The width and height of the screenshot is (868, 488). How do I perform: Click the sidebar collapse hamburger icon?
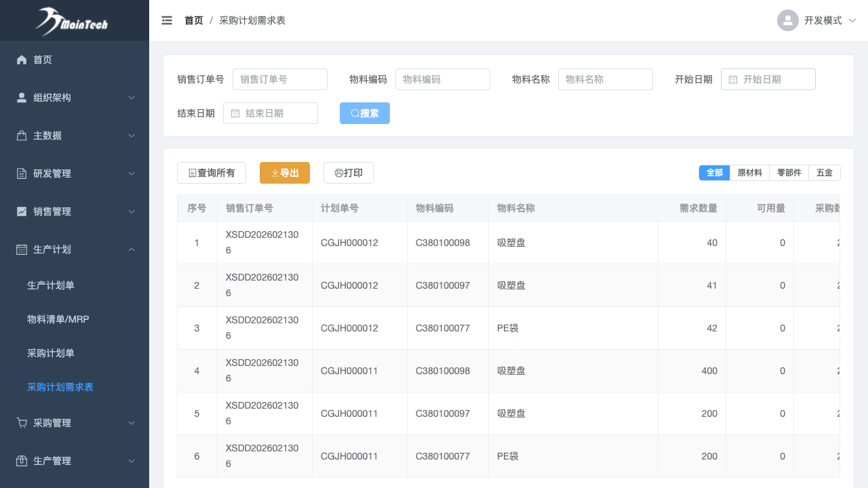pyautogui.click(x=167, y=20)
